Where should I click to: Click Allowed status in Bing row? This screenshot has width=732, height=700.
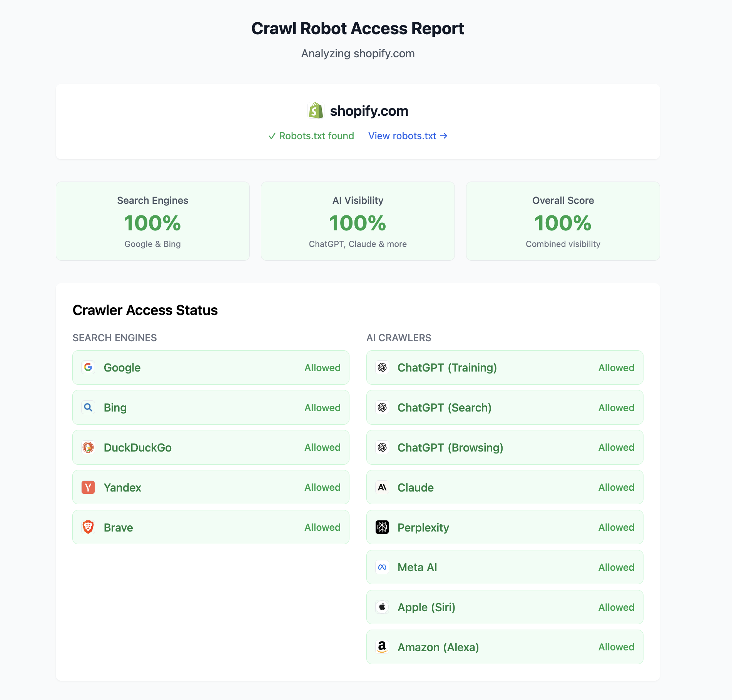click(x=323, y=408)
